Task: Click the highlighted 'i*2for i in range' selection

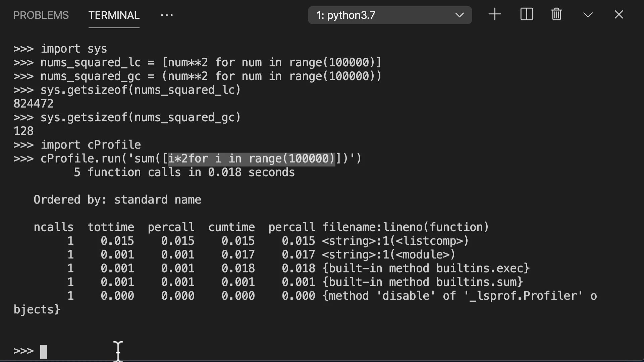Action: (x=251, y=159)
